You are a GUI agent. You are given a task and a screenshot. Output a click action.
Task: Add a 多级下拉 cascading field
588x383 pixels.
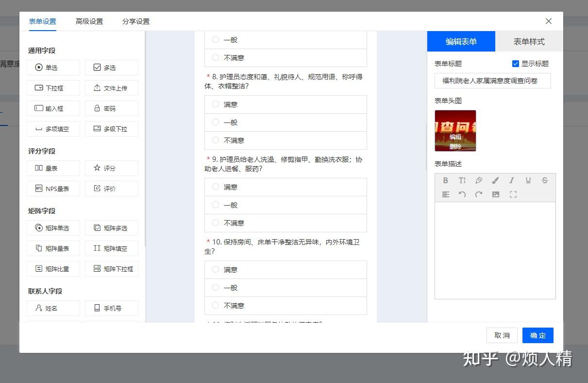[x=112, y=129]
